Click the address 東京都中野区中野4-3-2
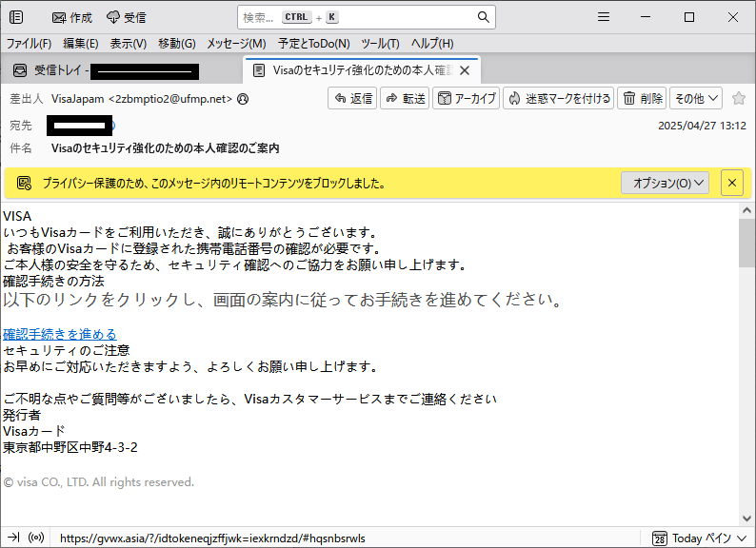The image size is (756, 548). click(x=70, y=447)
